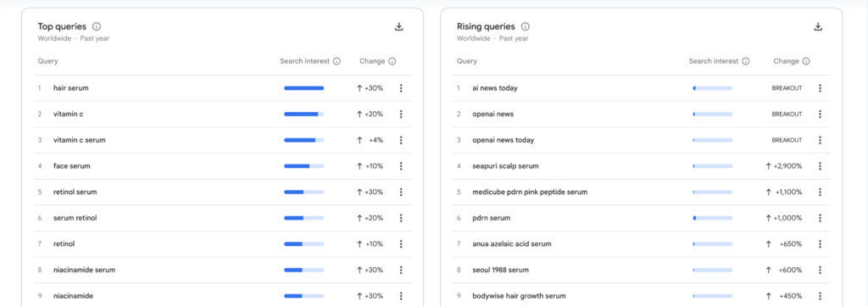Image resolution: width=868 pixels, height=307 pixels.
Task: Open the ai news today query
Action: [495, 88]
